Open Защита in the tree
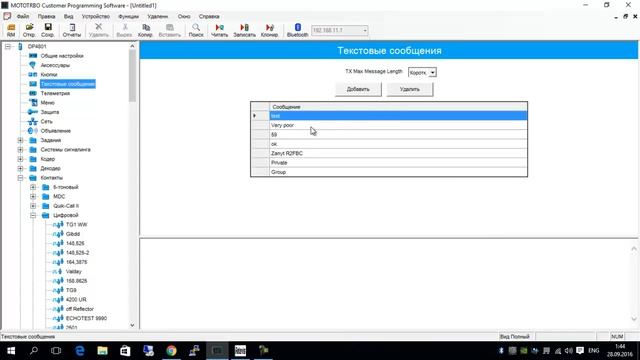Screen dimensions: 640x360 pyautogui.click(x=50, y=112)
